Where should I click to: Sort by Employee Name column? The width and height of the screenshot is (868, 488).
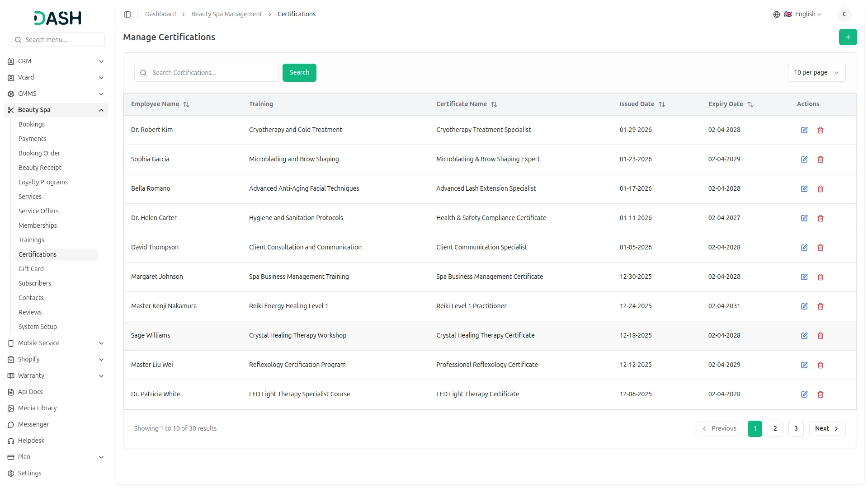click(160, 104)
